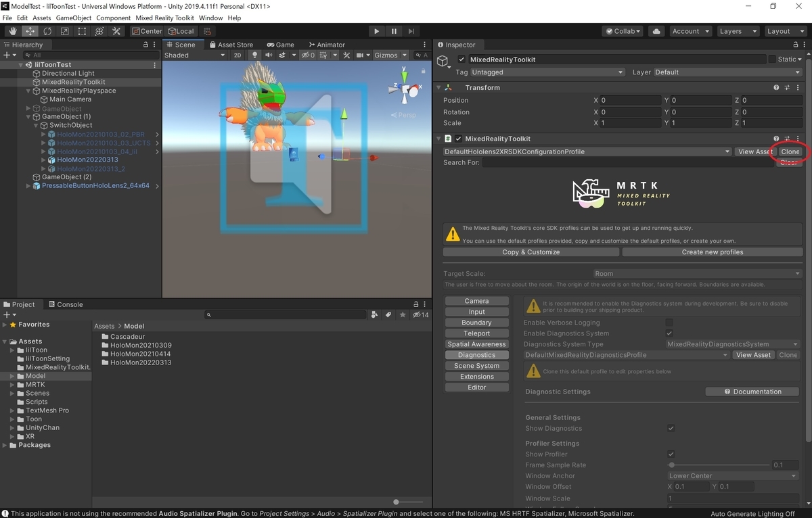Select the Scale tool in the toolbar

tap(65, 31)
